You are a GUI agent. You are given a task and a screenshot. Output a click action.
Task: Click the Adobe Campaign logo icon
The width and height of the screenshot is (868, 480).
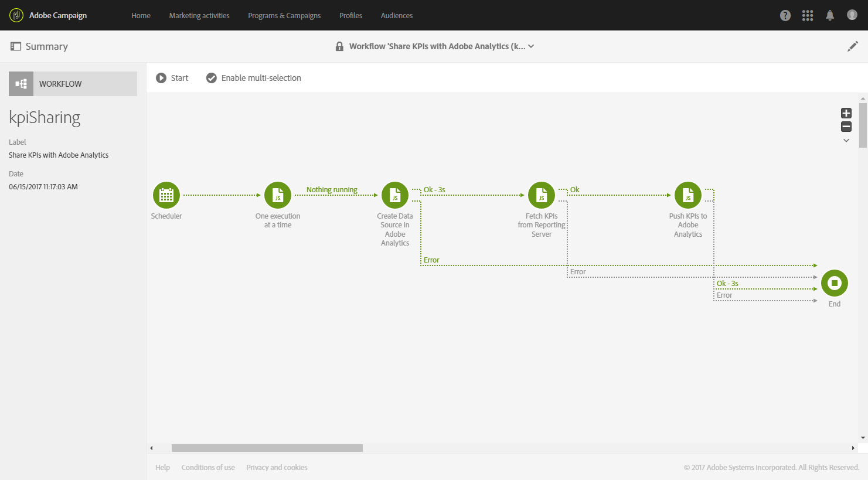16,15
